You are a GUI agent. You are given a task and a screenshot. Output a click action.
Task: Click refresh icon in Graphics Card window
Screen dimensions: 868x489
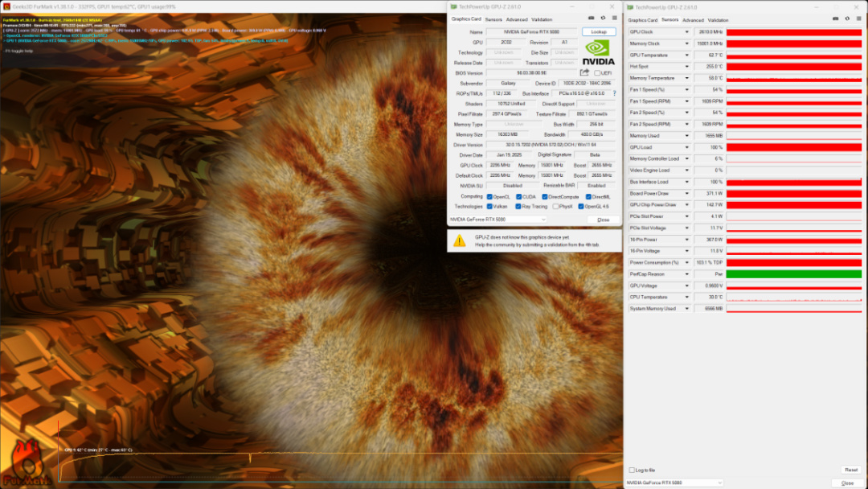604,18
